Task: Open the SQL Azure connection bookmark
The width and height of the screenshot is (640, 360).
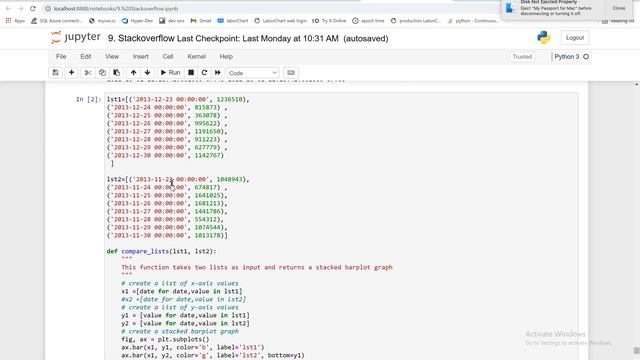Action: (x=57, y=21)
